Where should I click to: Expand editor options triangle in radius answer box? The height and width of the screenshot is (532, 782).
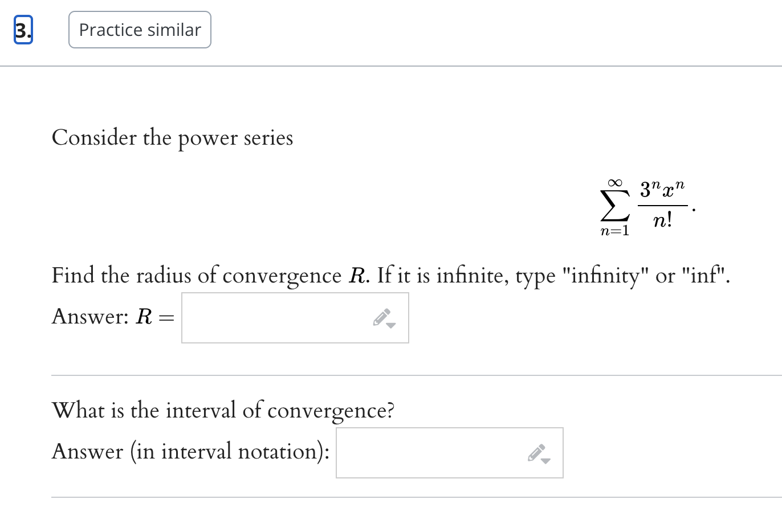[x=390, y=326]
